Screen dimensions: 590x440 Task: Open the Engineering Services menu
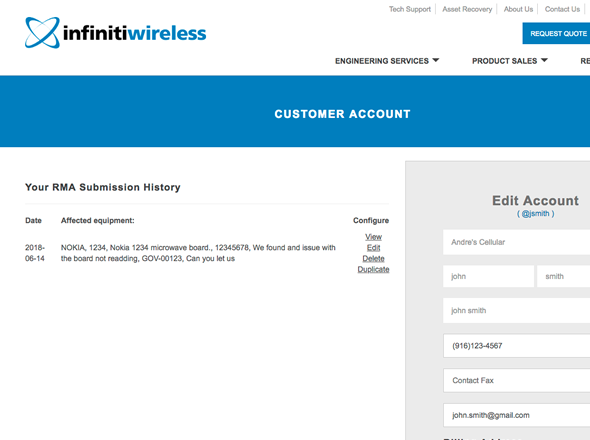pyautogui.click(x=382, y=61)
